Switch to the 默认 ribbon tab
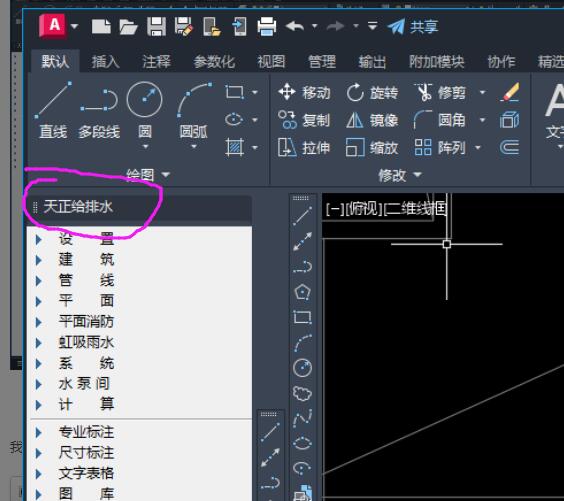The width and height of the screenshot is (564, 501). pos(55,62)
